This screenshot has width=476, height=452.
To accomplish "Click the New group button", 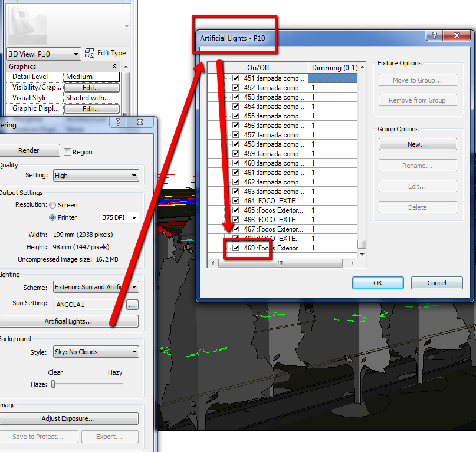I will (x=418, y=144).
